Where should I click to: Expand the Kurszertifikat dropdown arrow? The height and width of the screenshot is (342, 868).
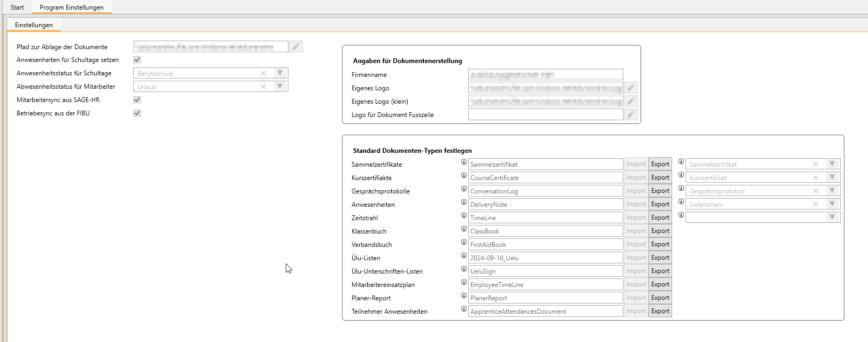pos(832,177)
